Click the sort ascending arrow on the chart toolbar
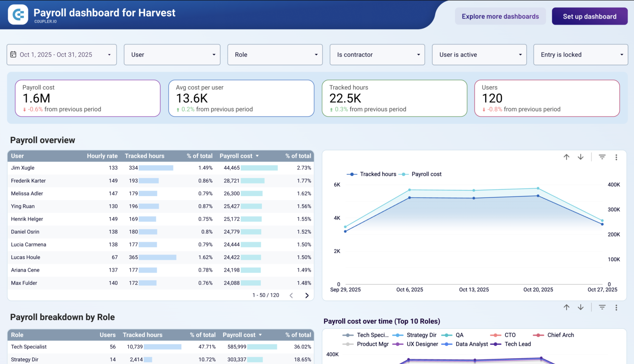 [566, 157]
